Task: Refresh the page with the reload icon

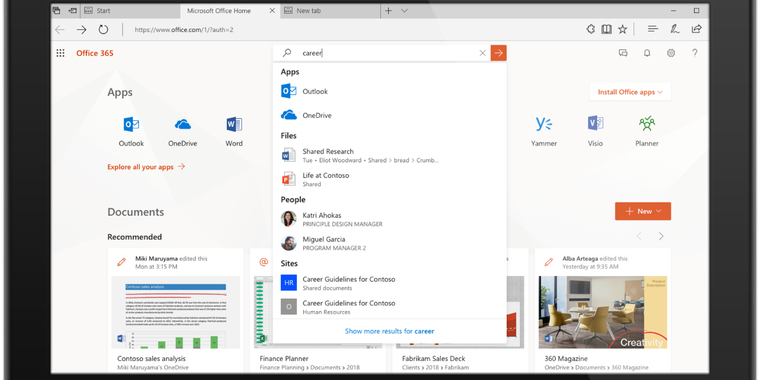Action: click(x=103, y=30)
